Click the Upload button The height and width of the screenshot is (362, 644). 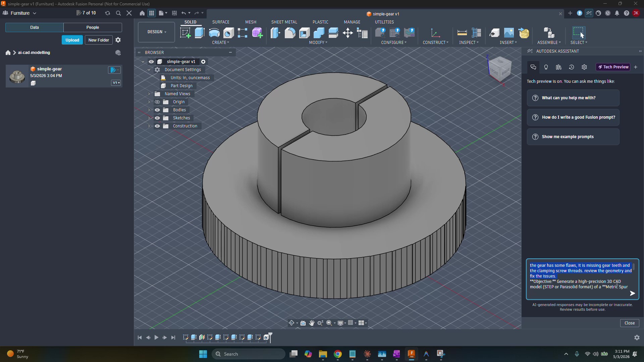[x=72, y=40]
